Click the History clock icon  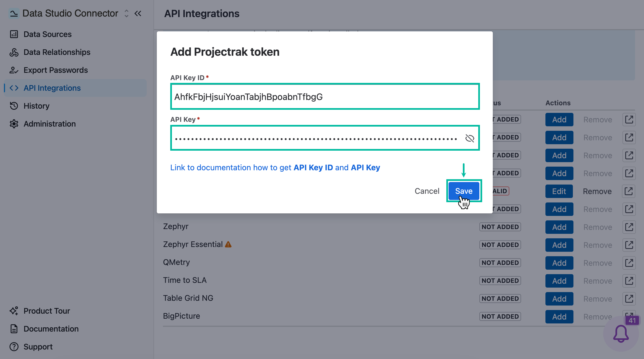pyautogui.click(x=14, y=106)
